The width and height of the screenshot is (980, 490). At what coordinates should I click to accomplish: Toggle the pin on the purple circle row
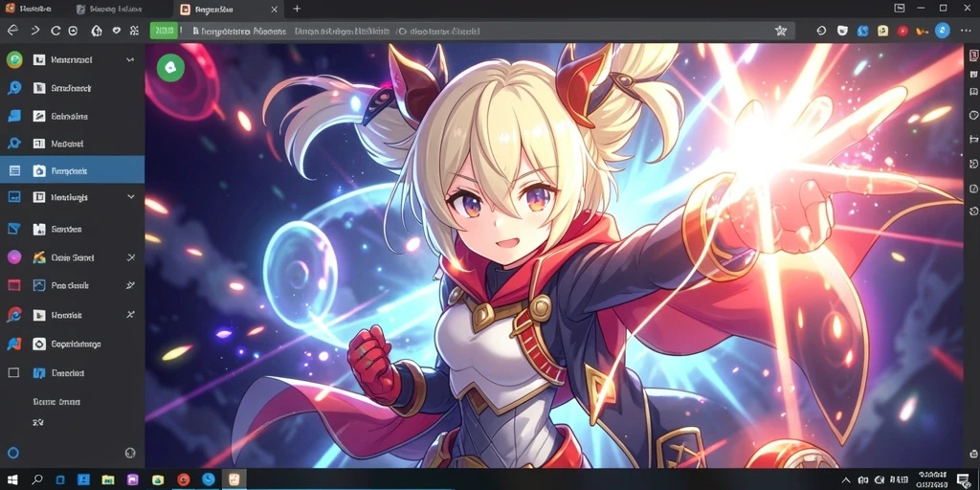130,256
